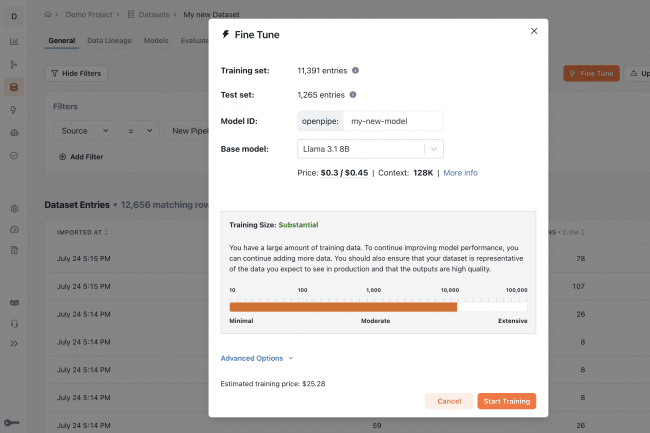Open the globe icon in sidebar
The width and height of the screenshot is (650, 433).
14,133
